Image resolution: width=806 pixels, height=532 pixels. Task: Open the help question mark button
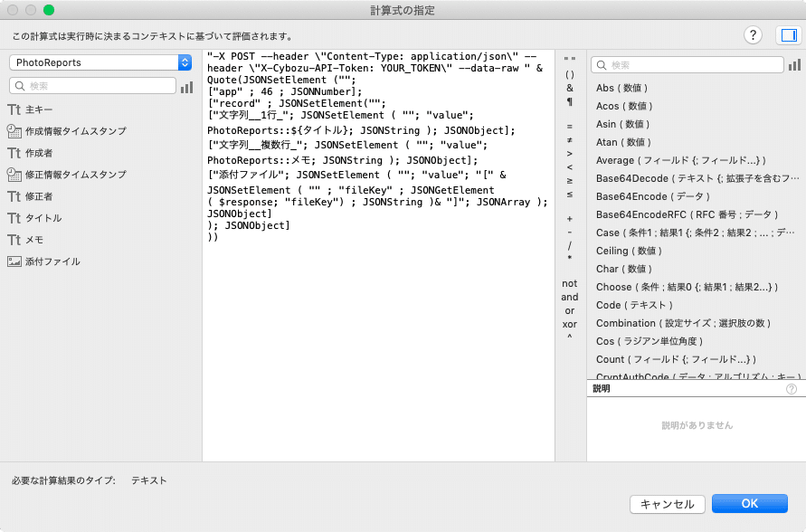coord(753,35)
